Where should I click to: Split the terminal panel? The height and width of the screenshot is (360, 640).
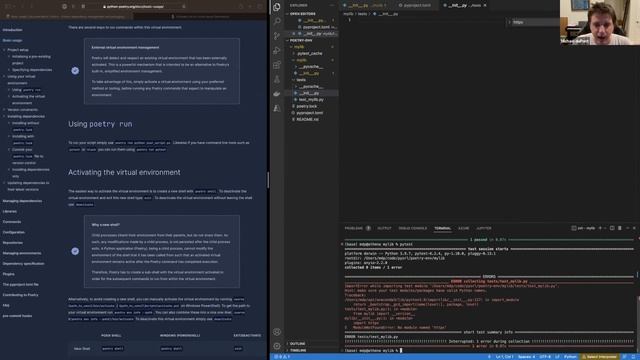tap(612, 228)
